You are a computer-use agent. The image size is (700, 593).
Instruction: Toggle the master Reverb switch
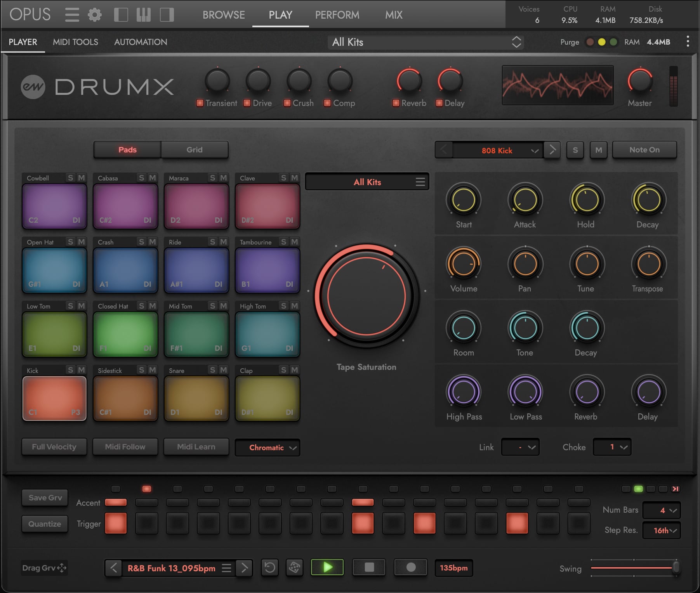pos(396,103)
